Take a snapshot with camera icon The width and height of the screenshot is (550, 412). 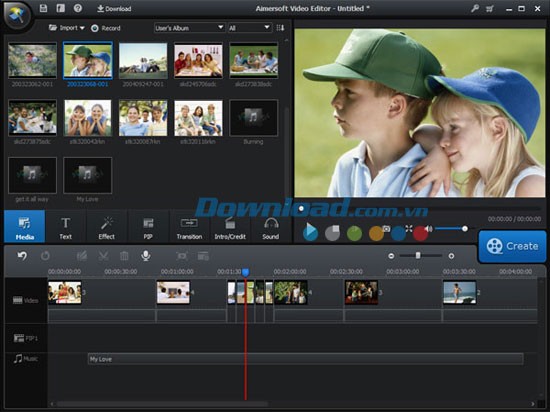[386, 229]
